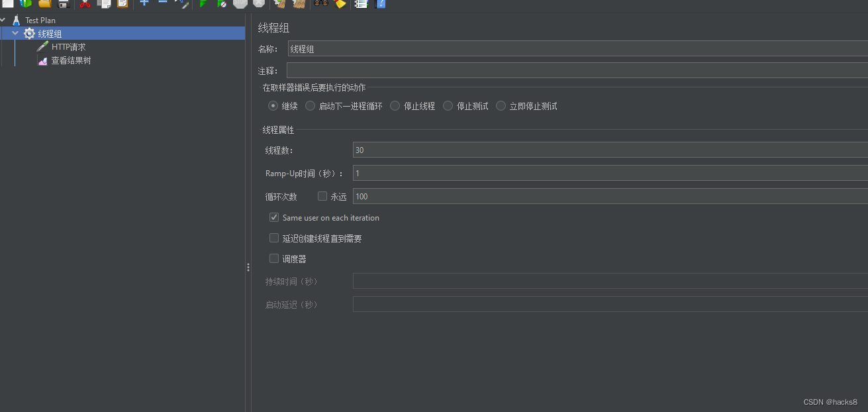Collapse the 线程组 tree node arrow

[15, 33]
